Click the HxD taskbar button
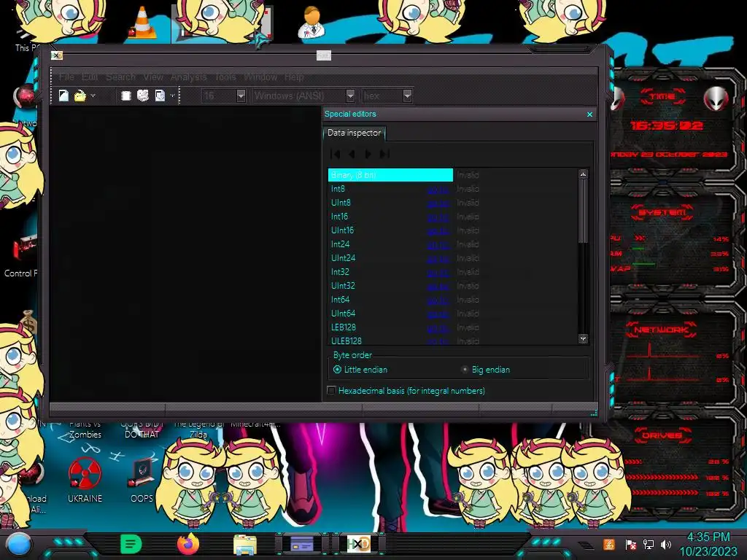Screen dimensions: 747x560 (359, 544)
